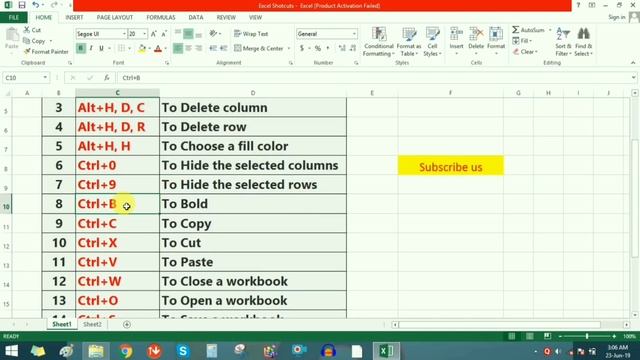This screenshot has width=640, height=360.
Task: Click the Orientation angled text icon
Action: (x=213, y=34)
